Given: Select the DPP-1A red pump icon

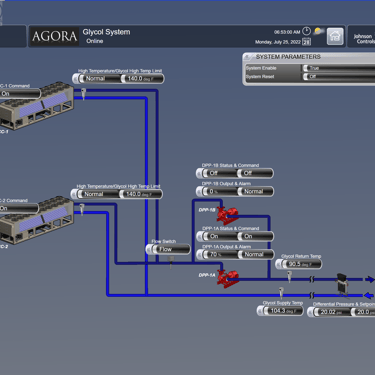Looking at the screenshot, I should click(228, 278).
